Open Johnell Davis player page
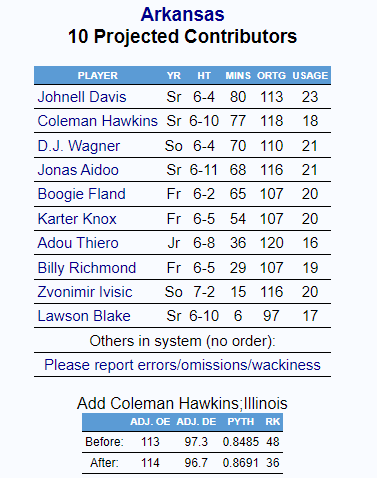The width and height of the screenshot is (377, 478). (82, 97)
